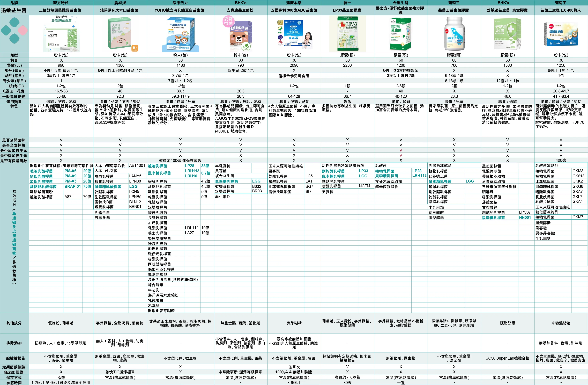
Task: Open the 三倍舒敏調整體質益生菌 product image
Action: (61, 34)
